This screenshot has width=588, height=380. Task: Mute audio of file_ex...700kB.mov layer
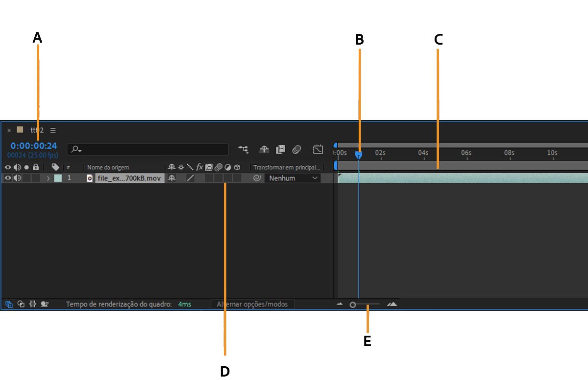(17, 178)
